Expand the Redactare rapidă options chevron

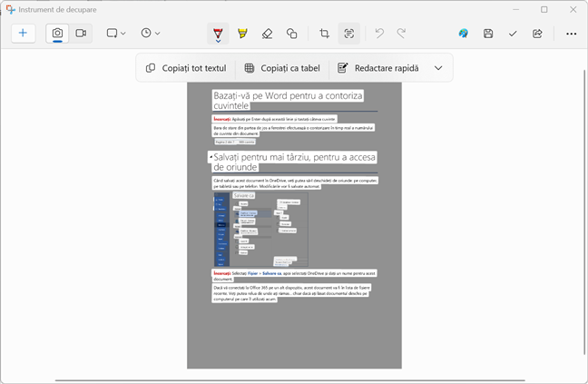tap(438, 68)
